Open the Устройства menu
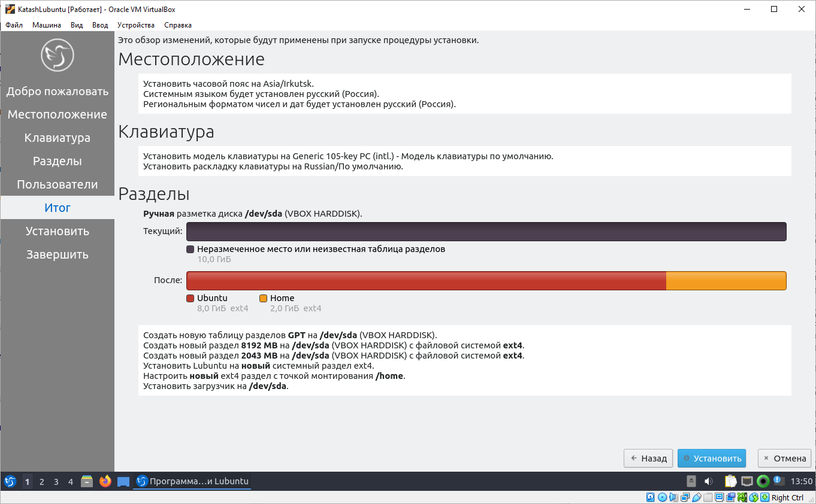 [x=136, y=25]
